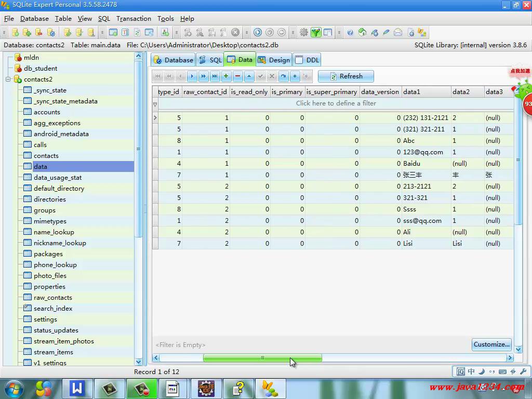Select the raw_contacts table in tree
532x399 pixels.
pyautogui.click(x=53, y=298)
